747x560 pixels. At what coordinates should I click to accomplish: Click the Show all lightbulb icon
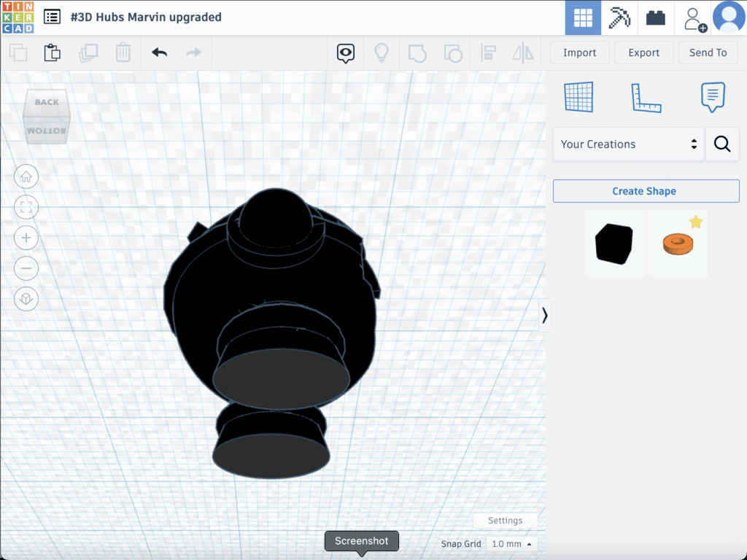pyautogui.click(x=381, y=52)
